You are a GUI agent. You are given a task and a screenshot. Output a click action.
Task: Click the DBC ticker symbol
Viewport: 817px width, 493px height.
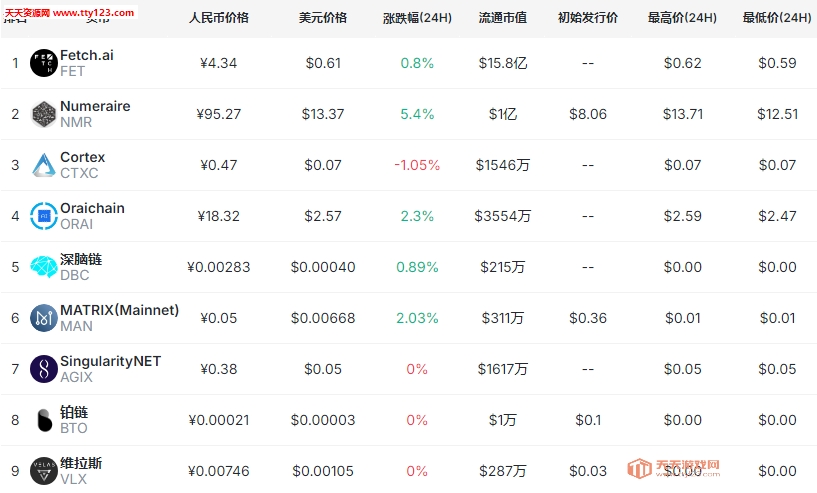75,275
